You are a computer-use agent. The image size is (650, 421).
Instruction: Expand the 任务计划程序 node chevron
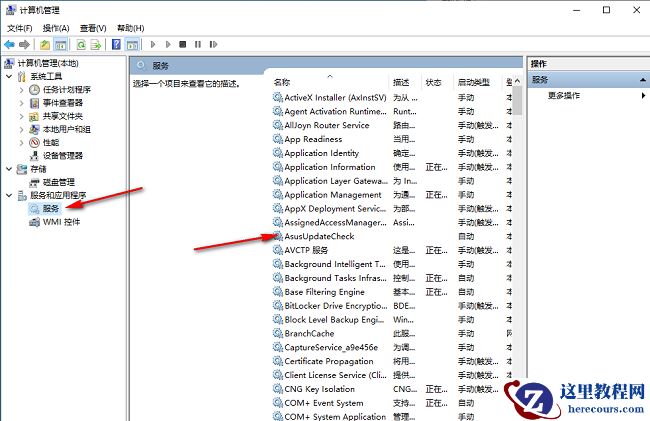click(x=22, y=90)
